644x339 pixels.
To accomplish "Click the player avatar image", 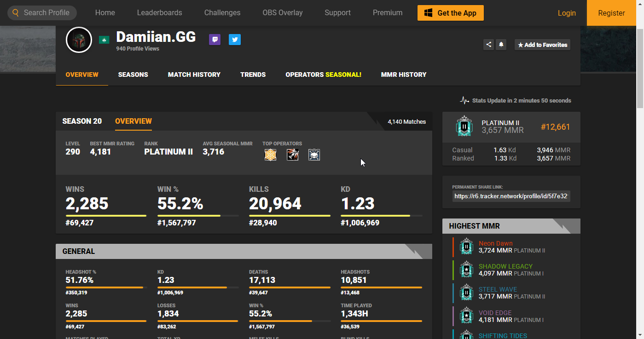I will [79, 40].
